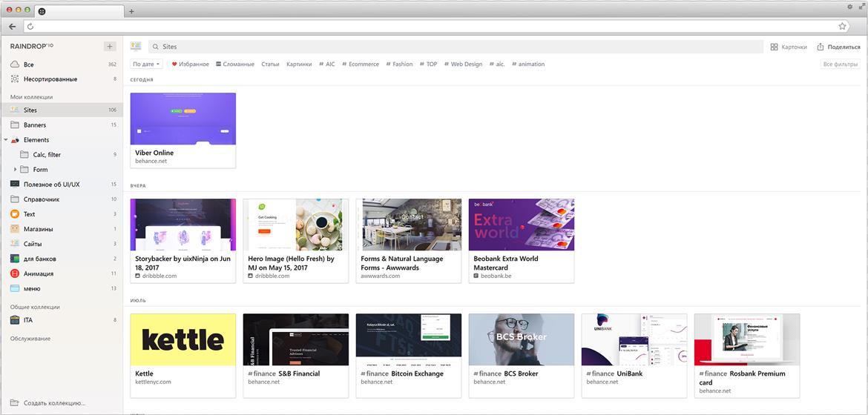Toggle the Избранное favorites filter
This screenshot has height=415, width=868.
[x=191, y=64]
